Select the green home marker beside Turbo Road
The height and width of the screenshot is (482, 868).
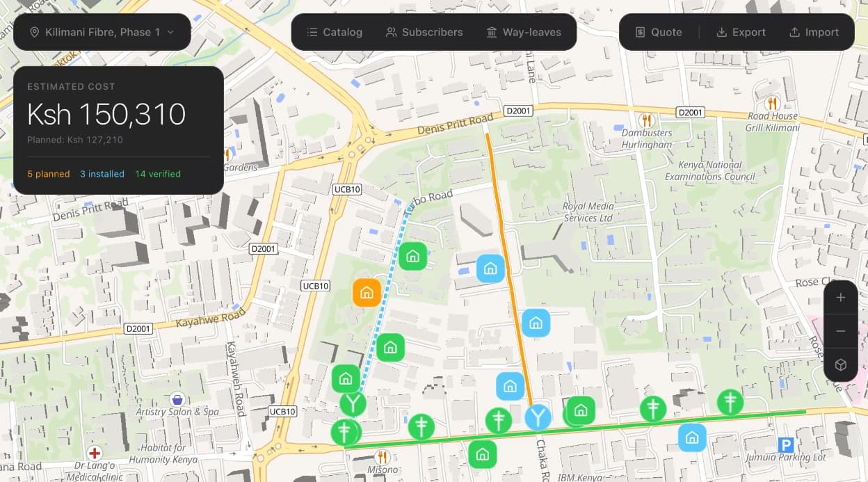tap(412, 256)
